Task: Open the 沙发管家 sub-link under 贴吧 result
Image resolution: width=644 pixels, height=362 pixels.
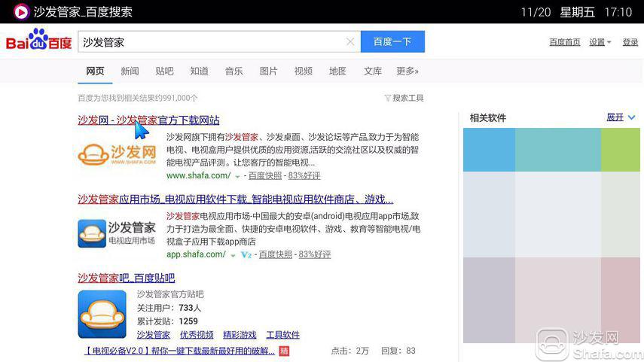Action: coord(153,335)
